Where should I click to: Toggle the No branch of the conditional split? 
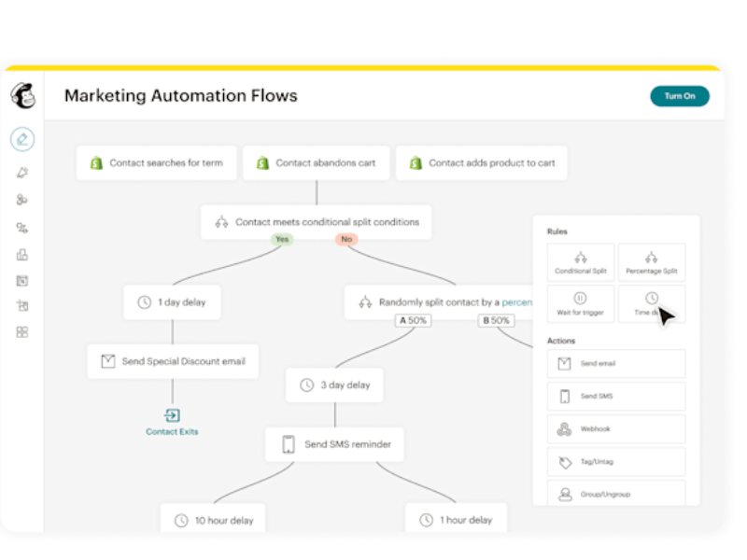(346, 239)
